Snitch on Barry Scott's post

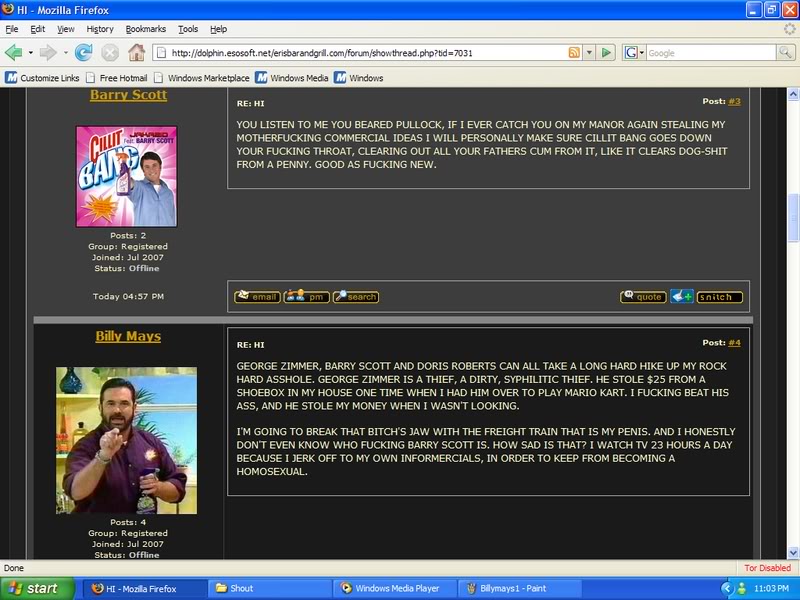point(719,297)
